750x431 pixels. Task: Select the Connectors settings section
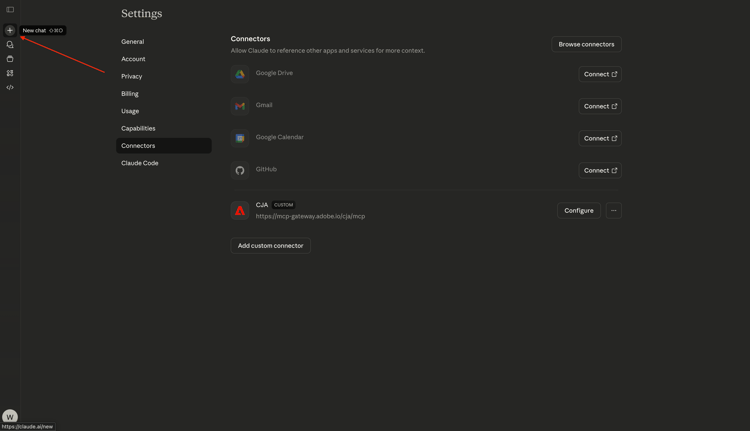pyautogui.click(x=164, y=145)
